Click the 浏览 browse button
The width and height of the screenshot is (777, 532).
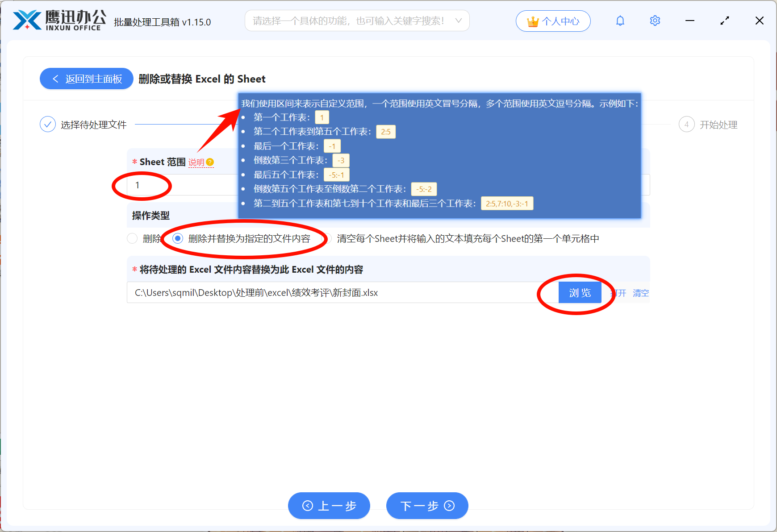(580, 292)
